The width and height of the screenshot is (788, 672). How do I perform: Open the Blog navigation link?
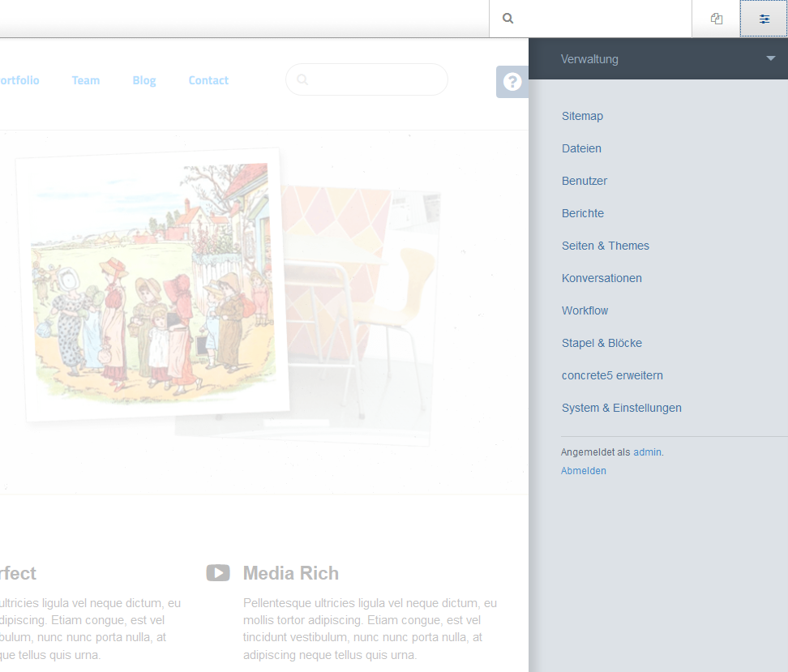click(144, 80)
